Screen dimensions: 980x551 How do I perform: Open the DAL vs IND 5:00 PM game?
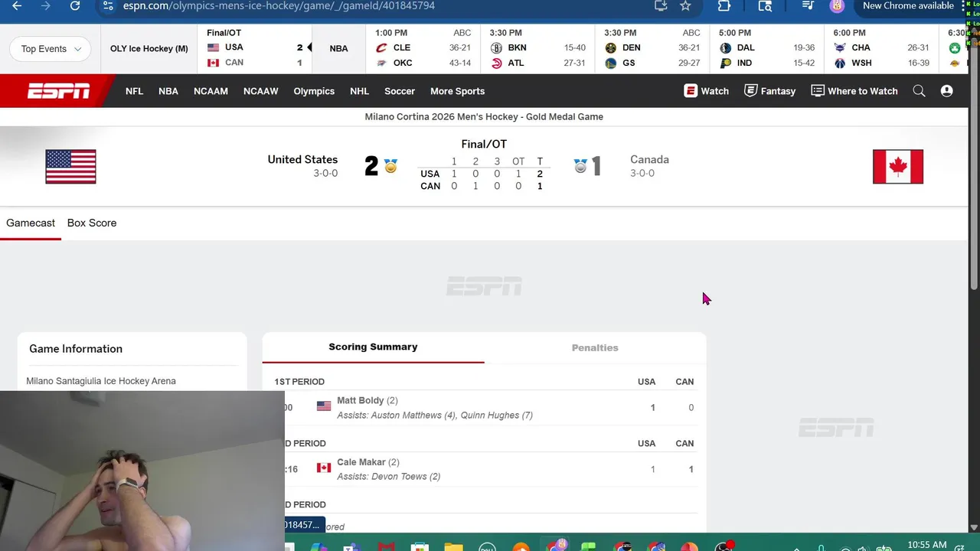tap(767, 49)
